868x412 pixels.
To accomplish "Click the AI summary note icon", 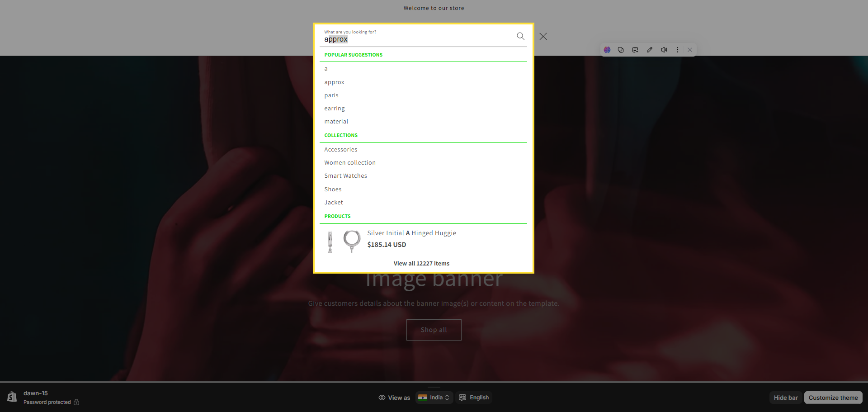I will coord(635,50).
